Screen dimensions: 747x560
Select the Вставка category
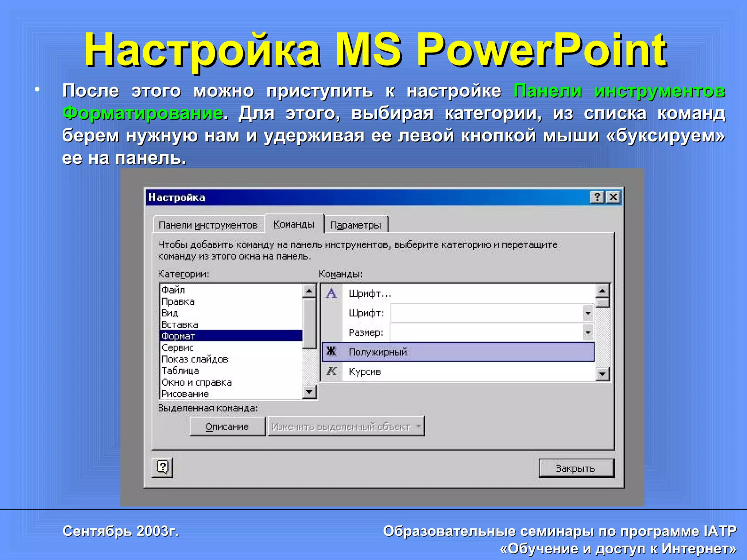(231, 324)
